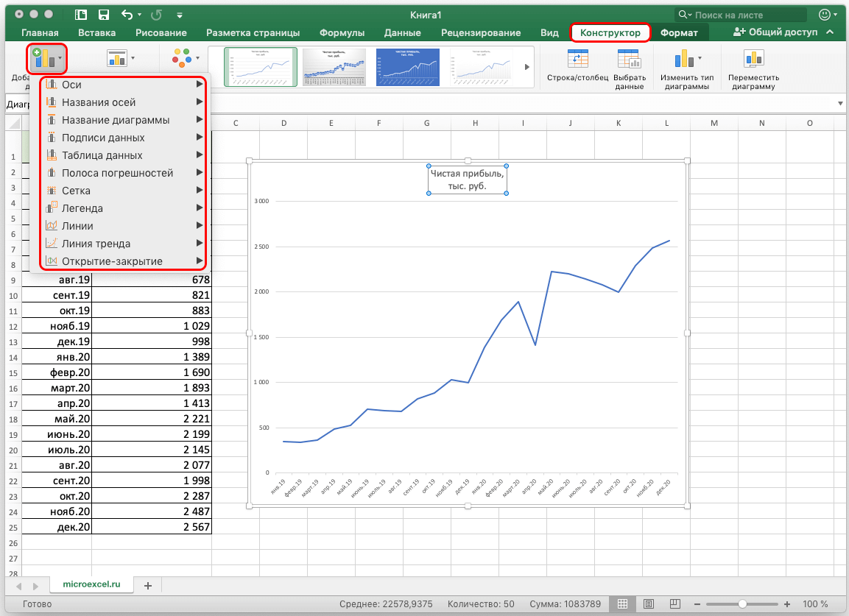The width and height of the screenshot is (849, 616).
Task: Click next sheet navigation arrow
Action: pyautogui.click(x=36, y=587)
